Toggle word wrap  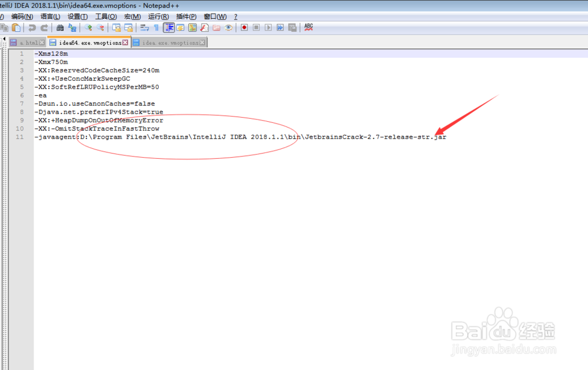click(145, 28)
